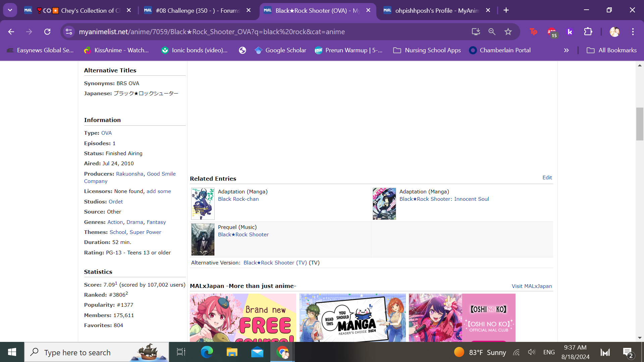Open the Black Rock-chan cover thumbnail
644x362 pixels.
(203, 204)
